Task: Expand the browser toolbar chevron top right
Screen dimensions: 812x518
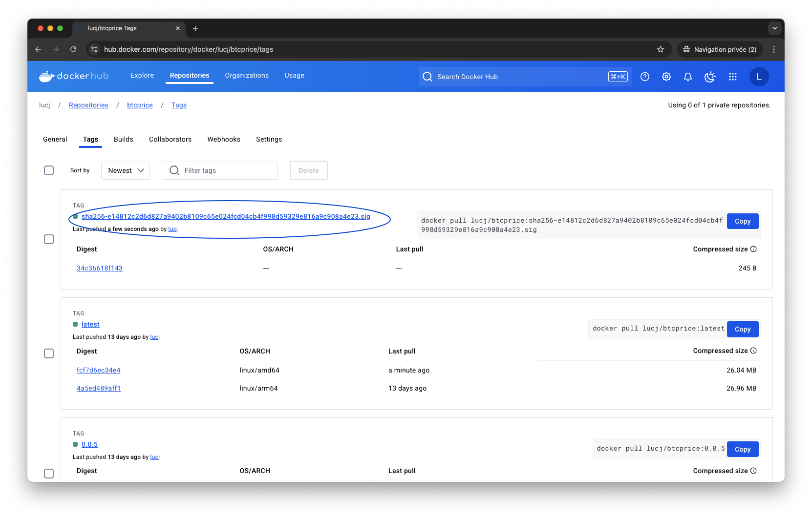Action: (774, 28)
